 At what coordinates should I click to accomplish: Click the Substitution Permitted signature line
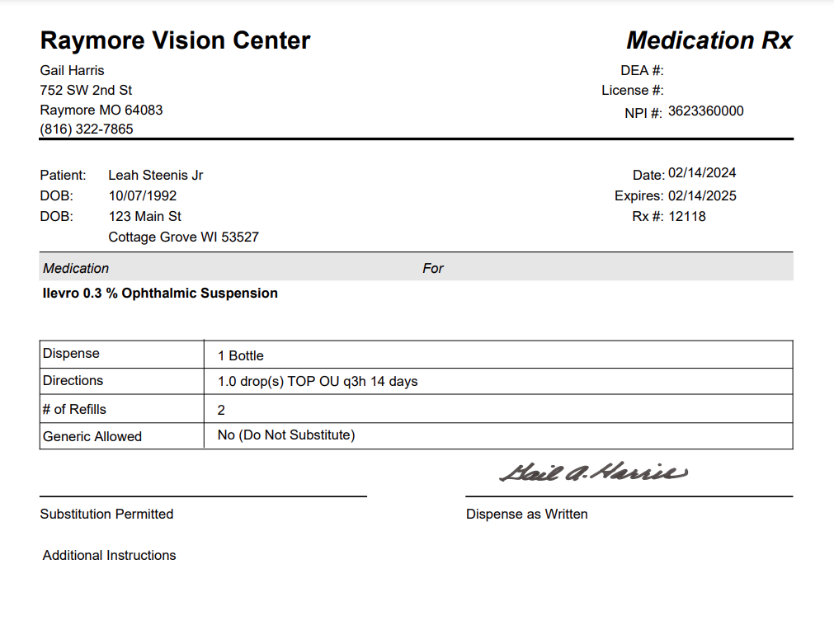203,496
